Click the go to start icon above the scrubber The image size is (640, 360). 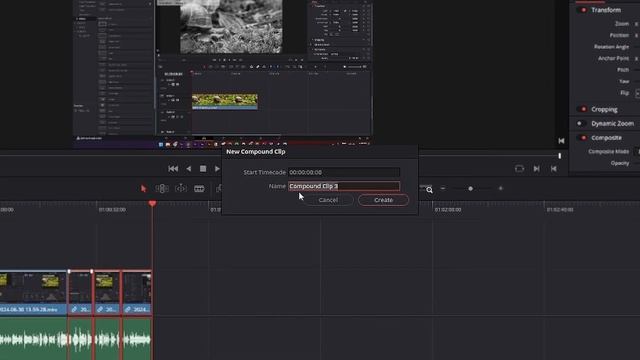(x=561, y=141)
